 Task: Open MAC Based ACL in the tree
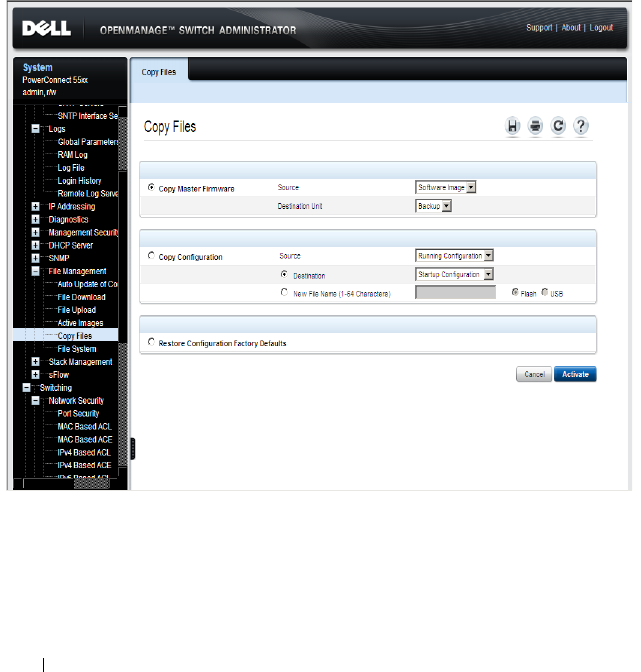tap(84, 426)
